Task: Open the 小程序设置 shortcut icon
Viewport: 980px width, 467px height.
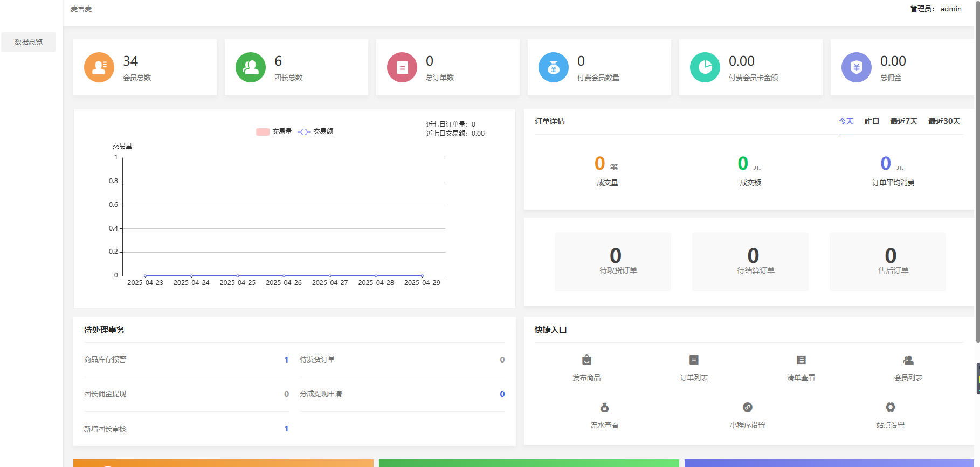Action: 747,407
